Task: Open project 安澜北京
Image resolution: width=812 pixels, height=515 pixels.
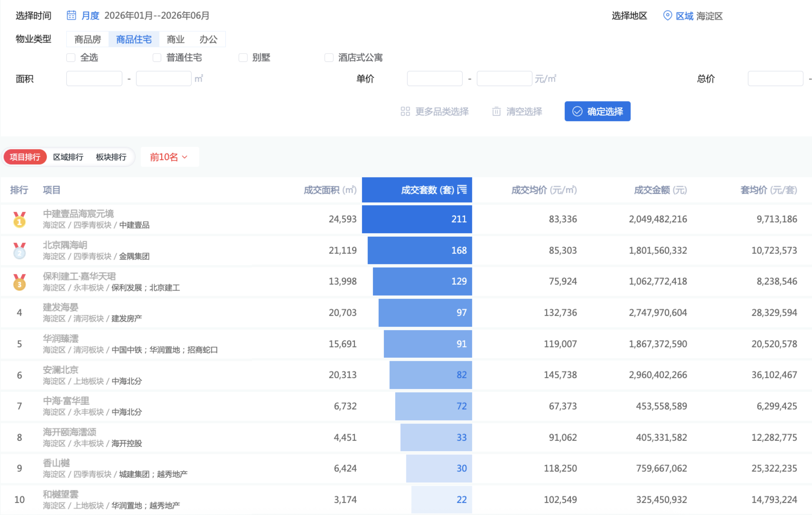Action: (61, 370)
